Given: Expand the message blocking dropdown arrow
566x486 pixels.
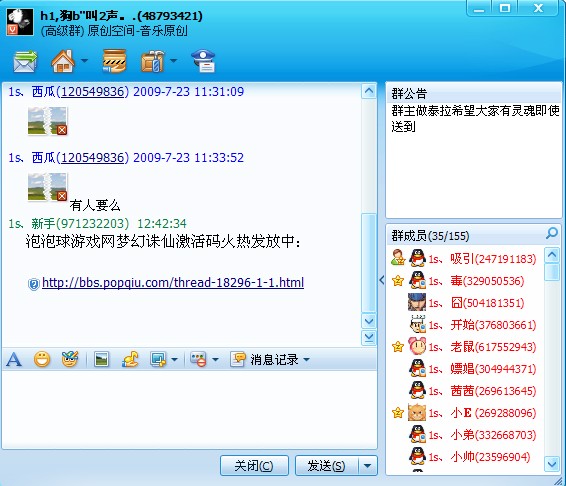Looking at the screenshot, I should click(215, 360).
